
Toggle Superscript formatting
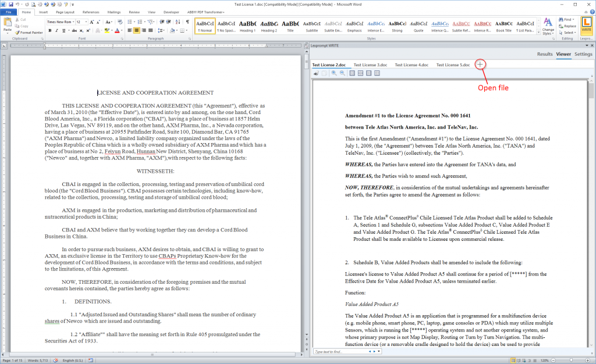click(x=88, y=30)
